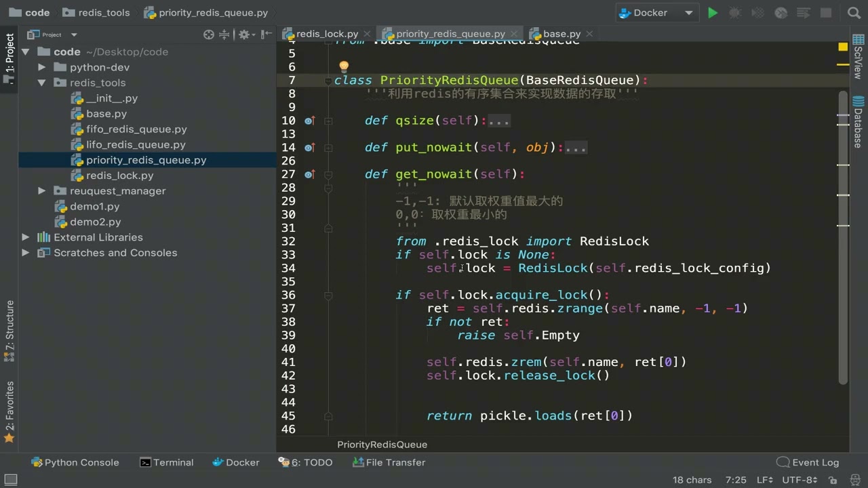Click override marker beside put_nowait method

tap(309, 148)
